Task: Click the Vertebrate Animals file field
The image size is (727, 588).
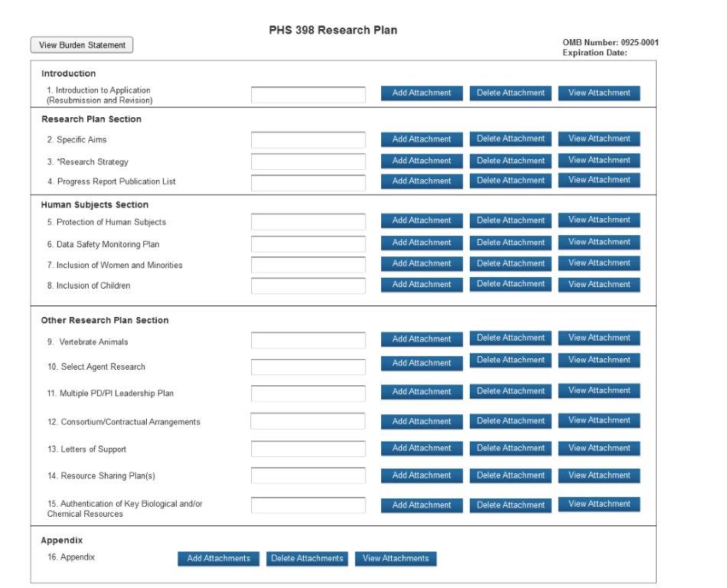Action: click(x=308, y=341)
